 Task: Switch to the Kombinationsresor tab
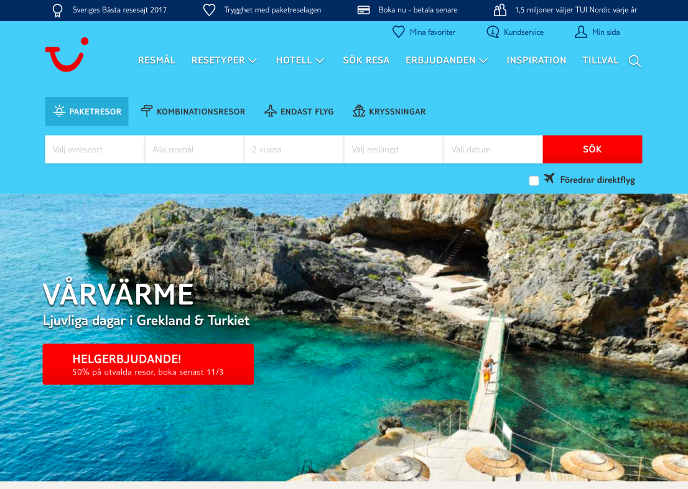[194, 111]
